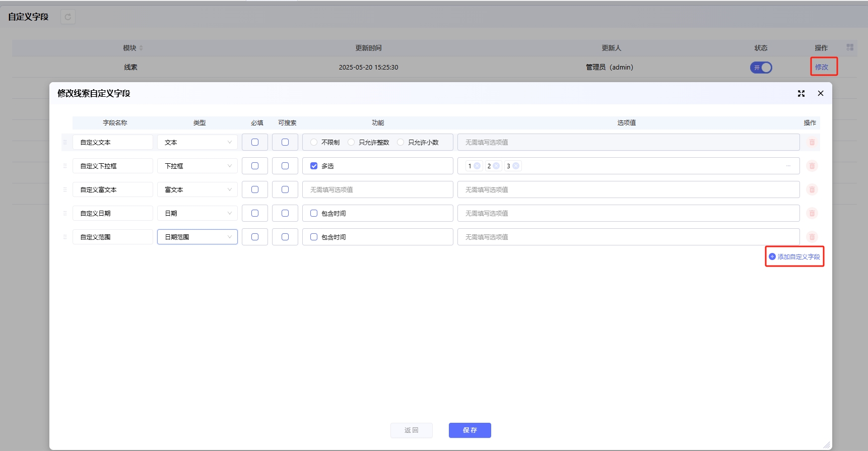Image resolution: width=868 pixels, height=451 pixels.
Task: Delete the 自定义下拉框 field row
Action: point(812,166)
